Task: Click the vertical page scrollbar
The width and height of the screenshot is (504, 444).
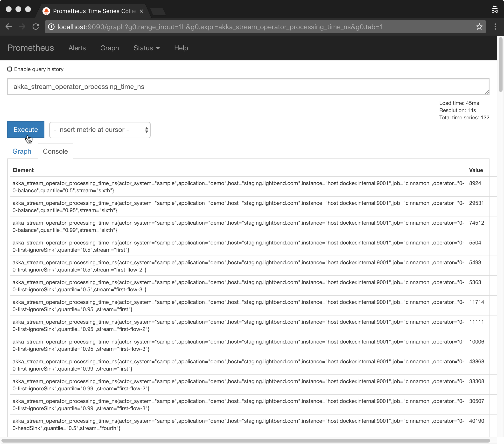Action: [500, 64]
